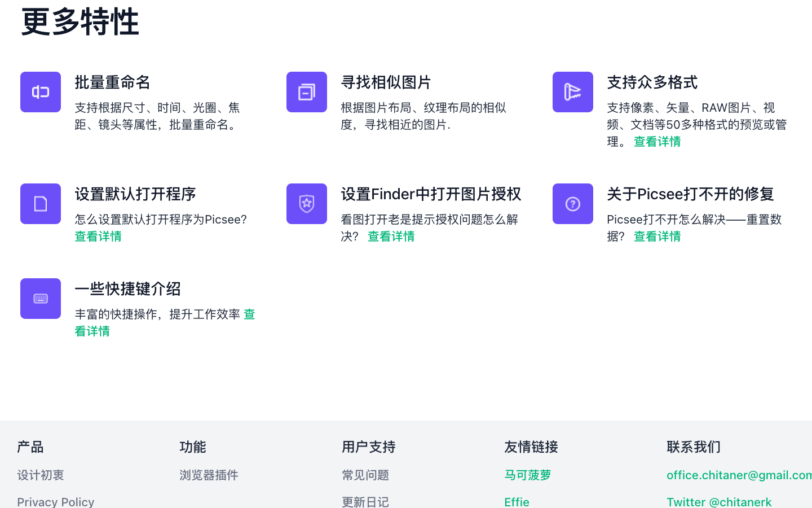Click the Picsee repair question mark icon
The height and width of the screenshot is (508, 812).
[572, 204]
